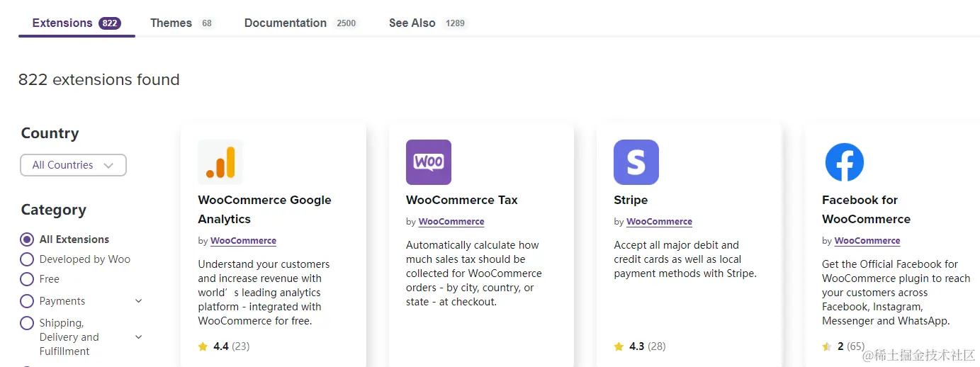The width and height of the screenshot is (980, 367).
Task: Expand the Shipping, Delivery and Fulfillment chevron
Action: (139, 337)
